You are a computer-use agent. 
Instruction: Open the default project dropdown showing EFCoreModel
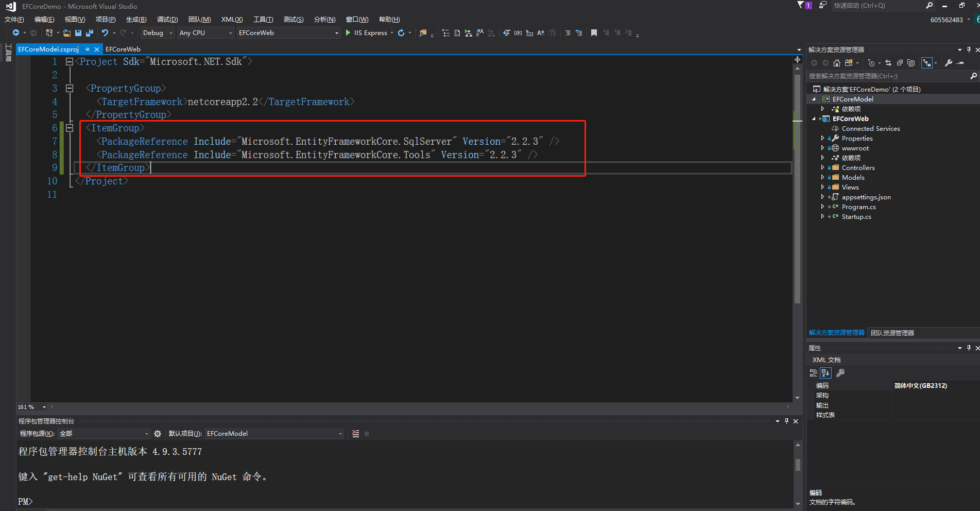(x=274, y=434)
